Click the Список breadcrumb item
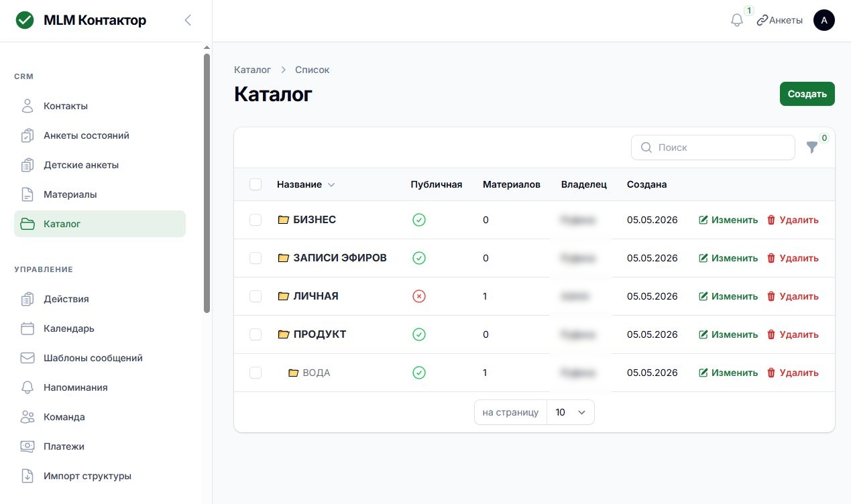Image resolution: width=851 pixels, height=504 pixels. tap(313, 70)
